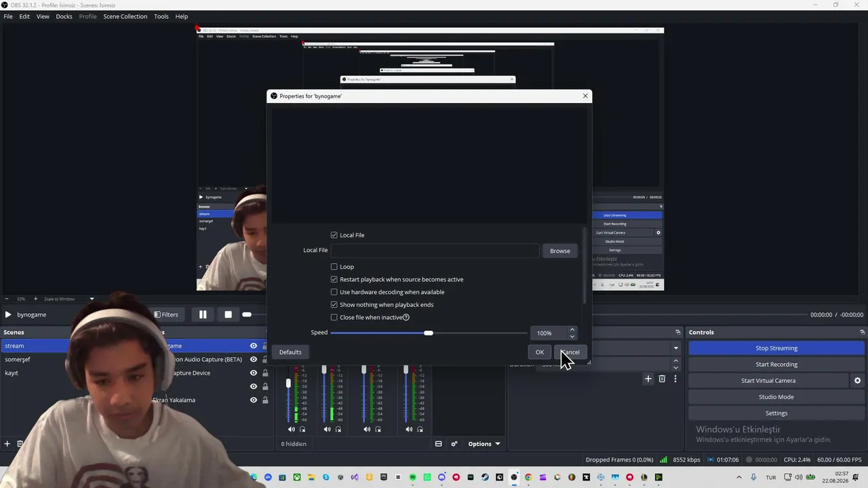Open the Scale to Window dropdown

pyautogui.click(x=69, y=299)
